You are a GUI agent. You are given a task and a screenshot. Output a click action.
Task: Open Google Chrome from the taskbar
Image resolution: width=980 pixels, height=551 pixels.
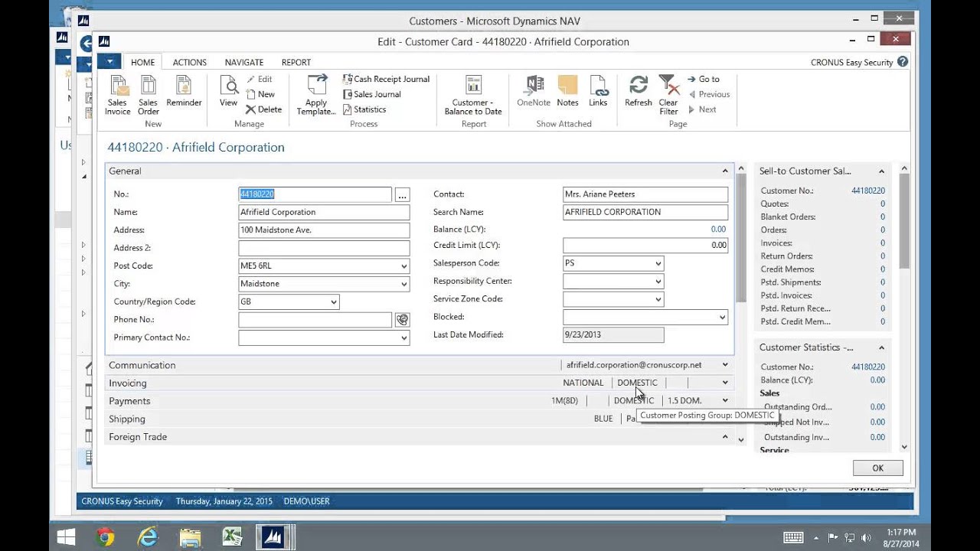[x=106, y=537]
